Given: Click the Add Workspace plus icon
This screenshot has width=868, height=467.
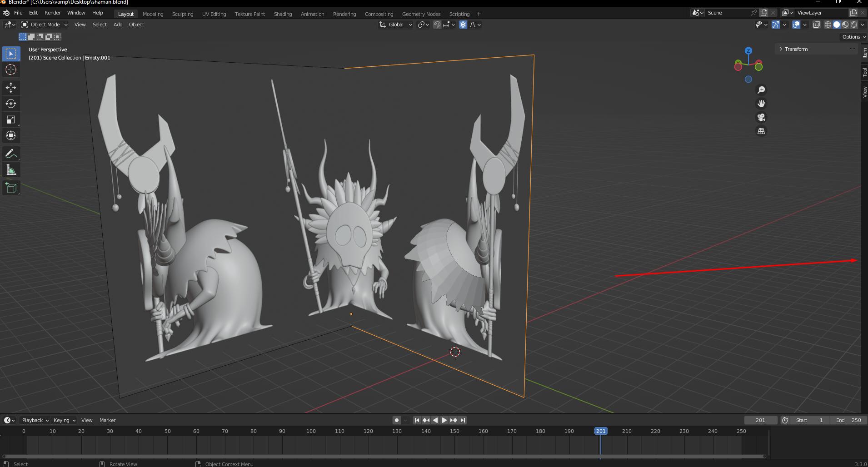Looking at the screenshot, I should coord(479,14).
